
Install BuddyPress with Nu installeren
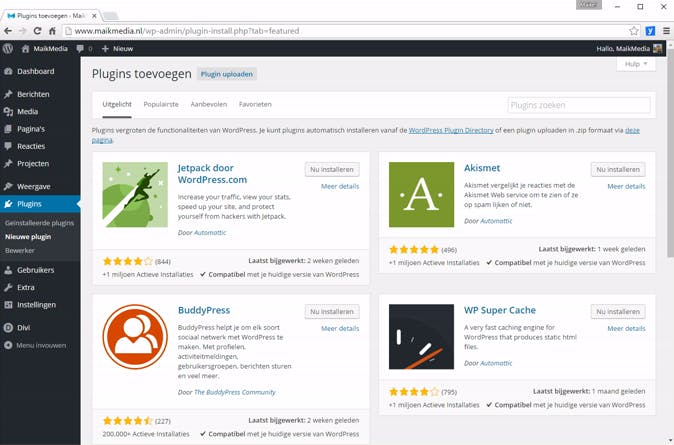click(x=332, y=312)
